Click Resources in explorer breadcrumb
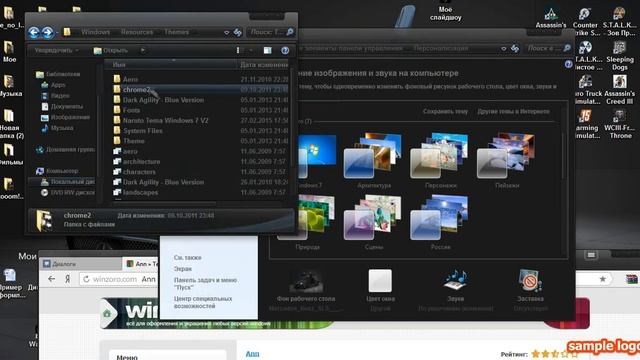The height and width of the screenshot is (360, 640). point(137,32)
